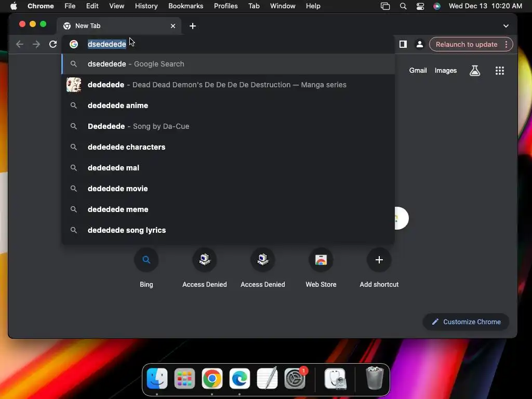532x399 pixels.
Task: Open the Bookmarks menu
Action: pyautogui.click(x=185, y=6)
